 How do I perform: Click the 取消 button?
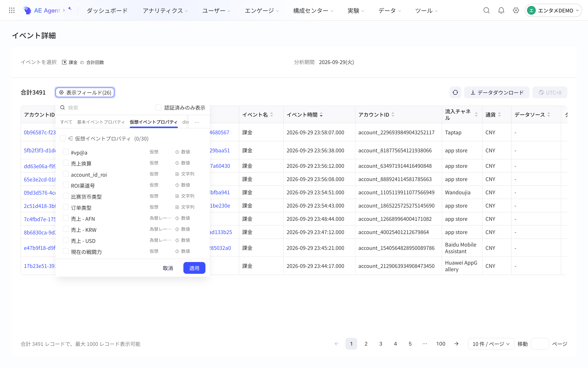(x=168, y=268)
